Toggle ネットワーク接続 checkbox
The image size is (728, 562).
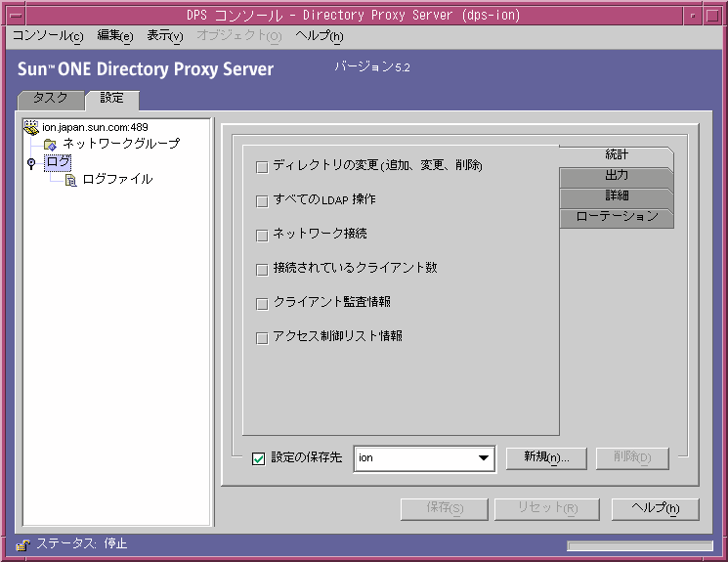(262, 236)
